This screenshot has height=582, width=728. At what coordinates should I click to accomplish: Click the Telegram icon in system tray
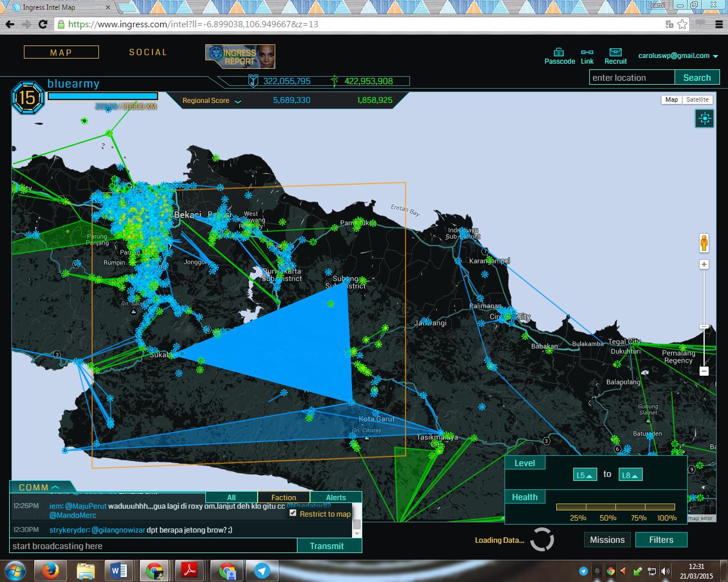pos(583,571)
